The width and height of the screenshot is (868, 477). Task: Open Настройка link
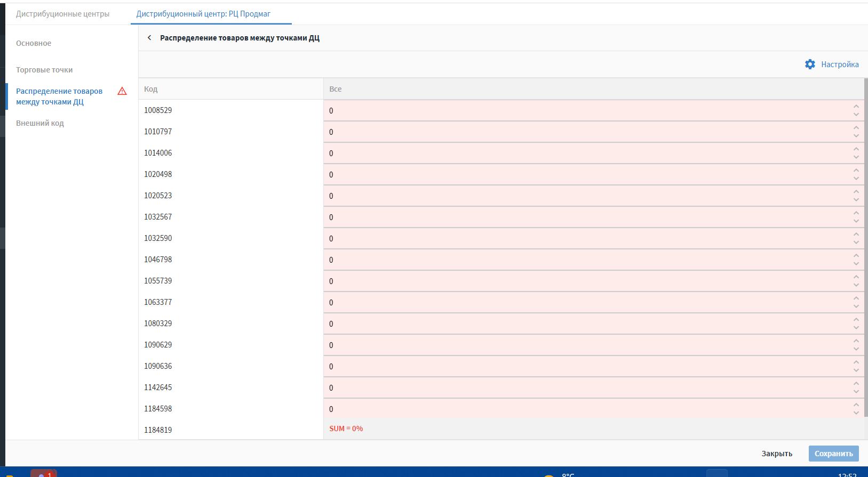pyautogui.click(x=840, y=64)
